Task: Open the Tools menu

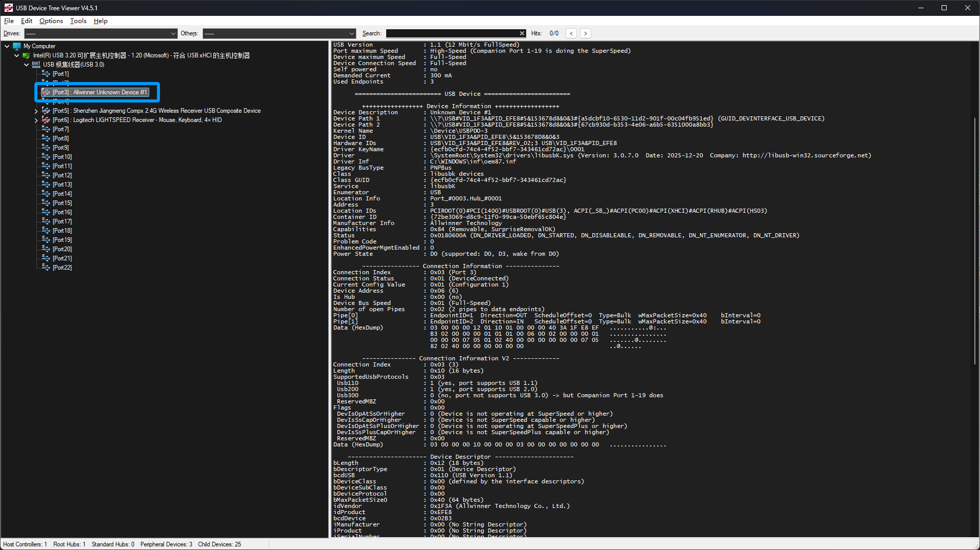Action: coord(78,21)
